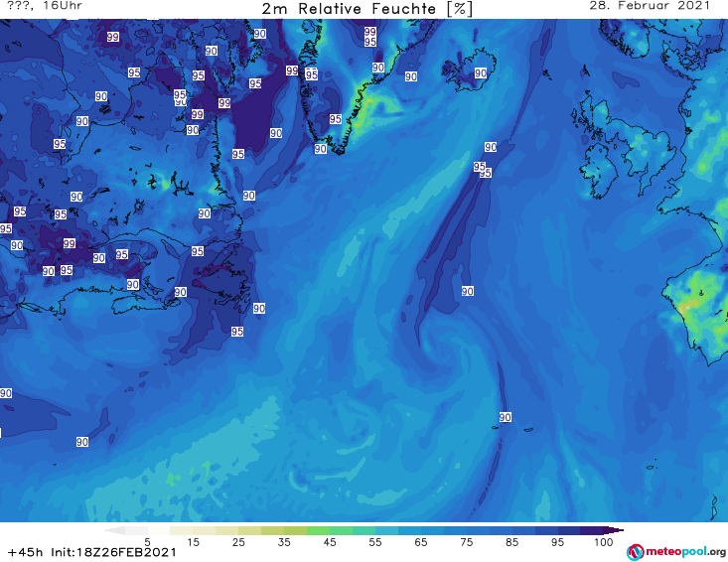Click the '15' tick on the color scale
Viewport: 728px width, 562px height.
(x=193, y=542)
